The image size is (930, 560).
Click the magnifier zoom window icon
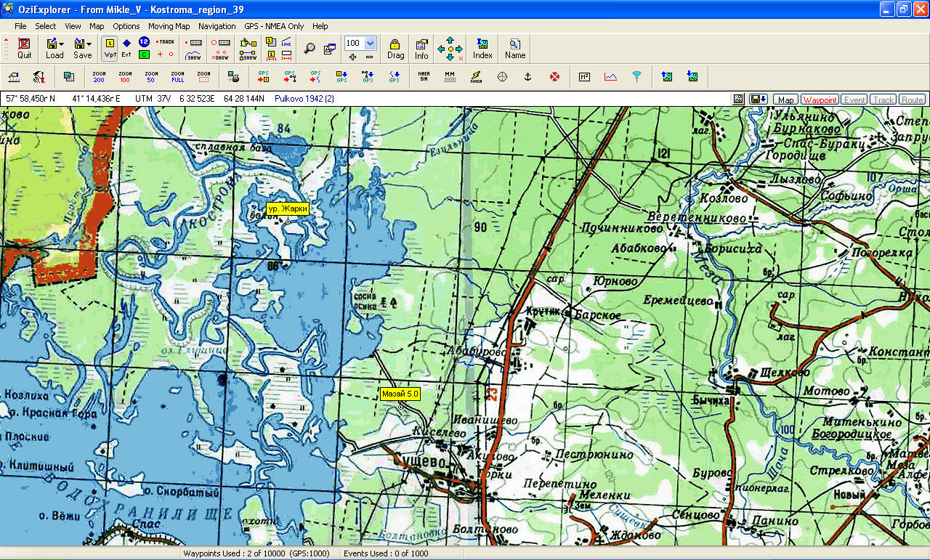pos(310,49)
